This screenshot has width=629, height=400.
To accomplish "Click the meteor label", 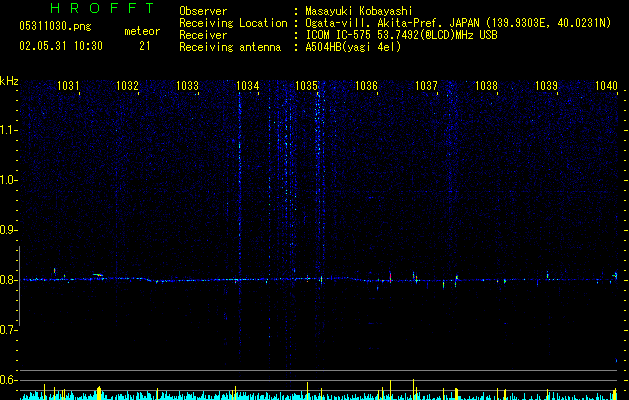I will pos(142,31).
